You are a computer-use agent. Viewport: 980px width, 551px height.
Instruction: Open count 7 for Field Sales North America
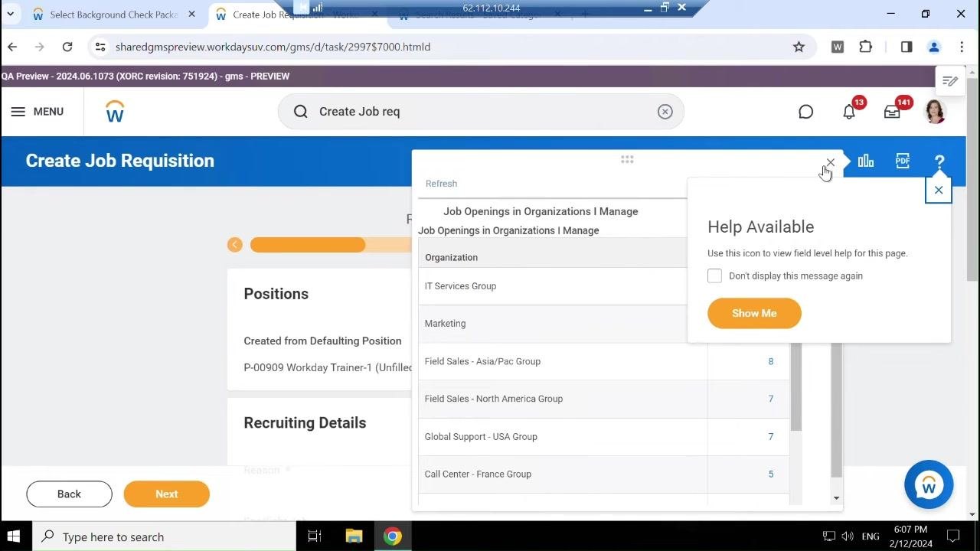point(771,399)
